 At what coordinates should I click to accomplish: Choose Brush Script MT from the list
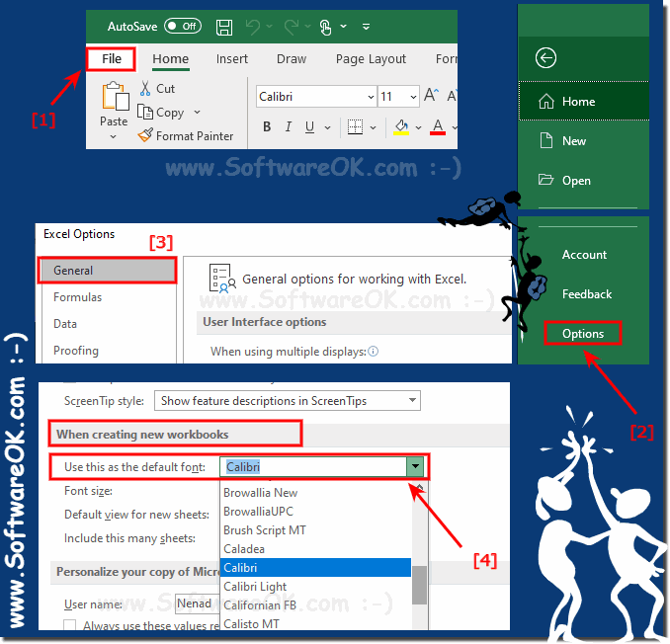[315, 530]
